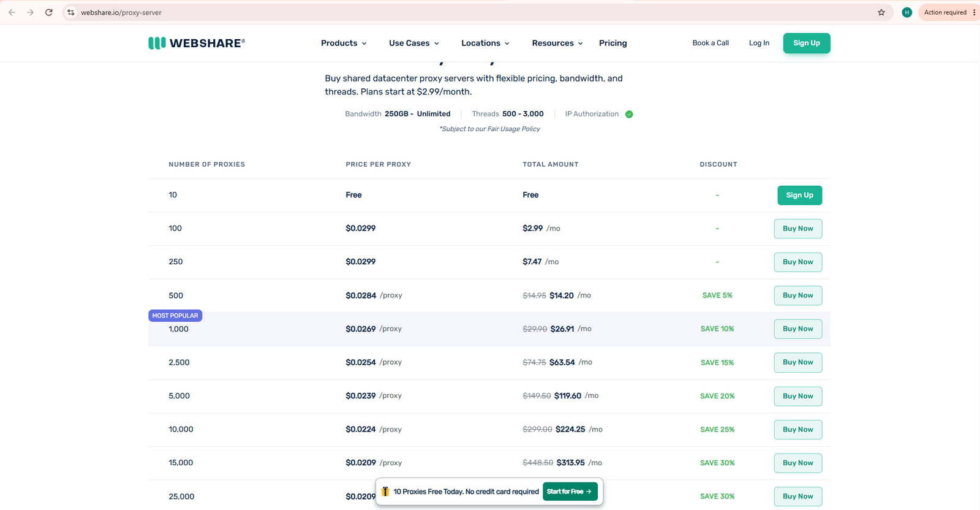Screen dimensions: 980x510
Task: Open the Chrome three-dot menu
Action: 974,12
